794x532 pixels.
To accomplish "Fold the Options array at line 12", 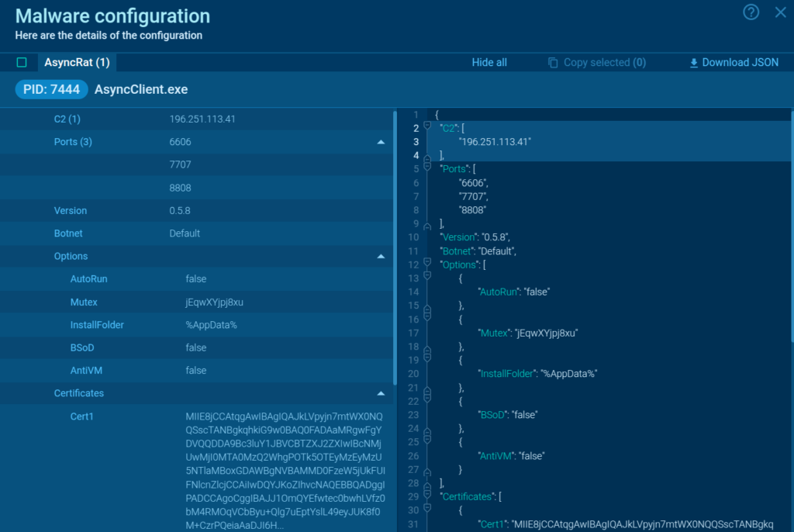I will coord(427,264).
